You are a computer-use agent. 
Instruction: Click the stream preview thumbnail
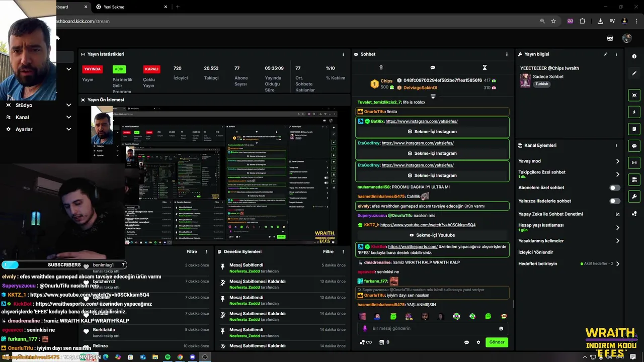[x=214, y=175]
